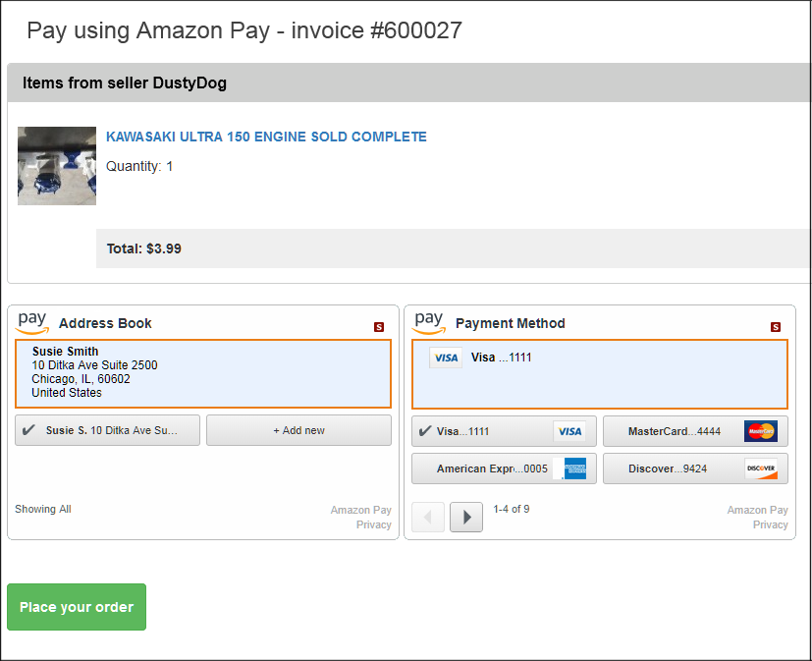Choose MasterCard...4444 as payment method
This screenshot has width=812, height=661.
pos(695,431)
